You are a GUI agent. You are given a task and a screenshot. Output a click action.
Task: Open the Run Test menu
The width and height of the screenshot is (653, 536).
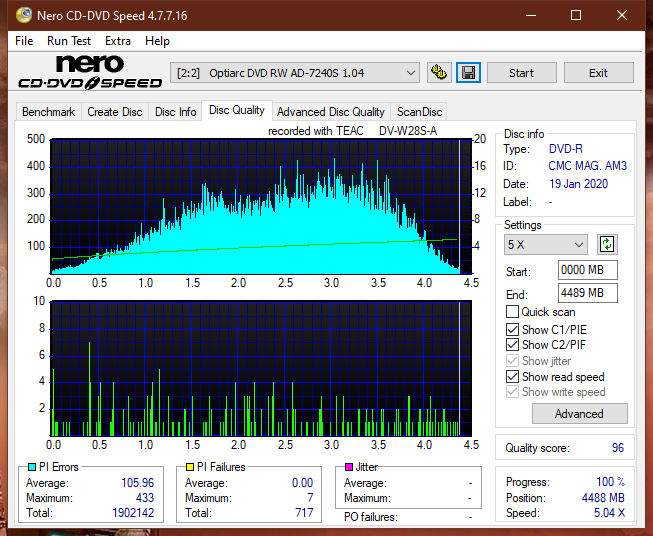69,41
